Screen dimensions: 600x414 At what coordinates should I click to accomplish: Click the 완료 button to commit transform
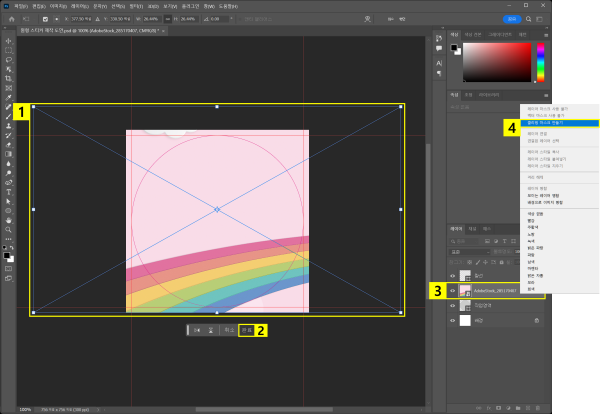[x=246, y=328]
